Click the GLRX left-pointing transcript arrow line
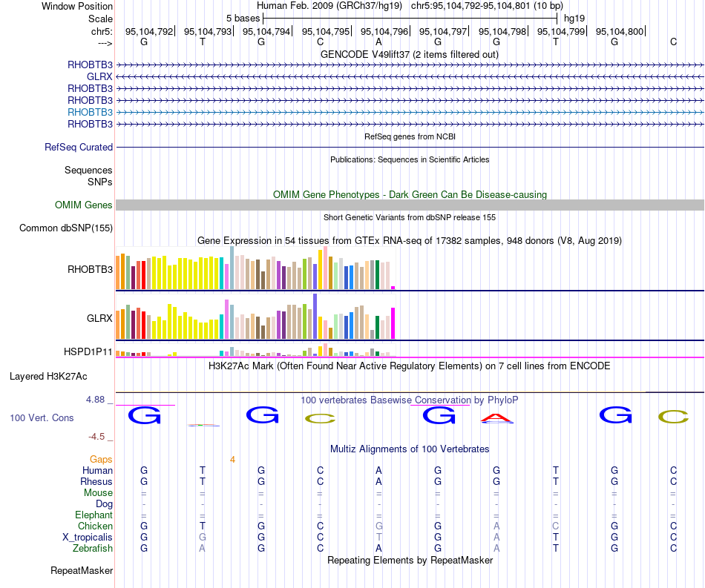 coord(410,77)
